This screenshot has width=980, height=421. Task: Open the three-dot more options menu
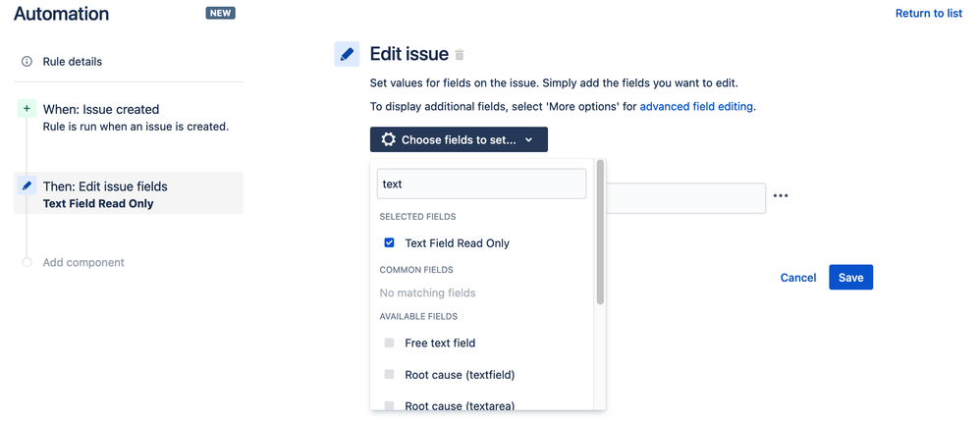tap(781, 195)
